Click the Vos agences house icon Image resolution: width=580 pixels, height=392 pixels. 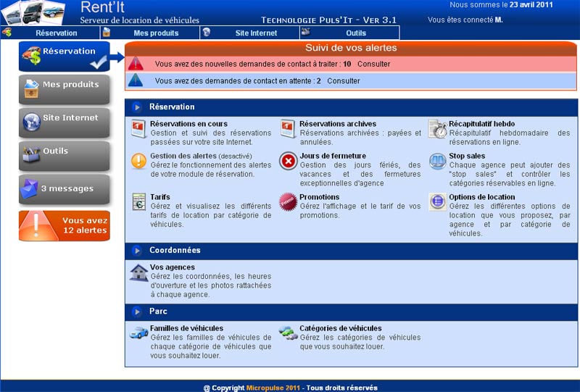click(x=138, y=272)
